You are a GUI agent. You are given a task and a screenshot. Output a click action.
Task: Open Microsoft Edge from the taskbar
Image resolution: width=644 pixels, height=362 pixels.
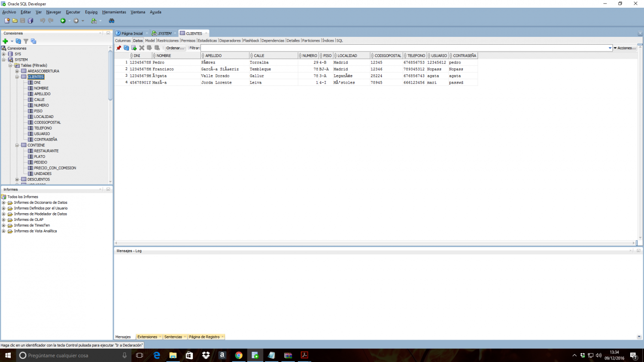point(157,355)
